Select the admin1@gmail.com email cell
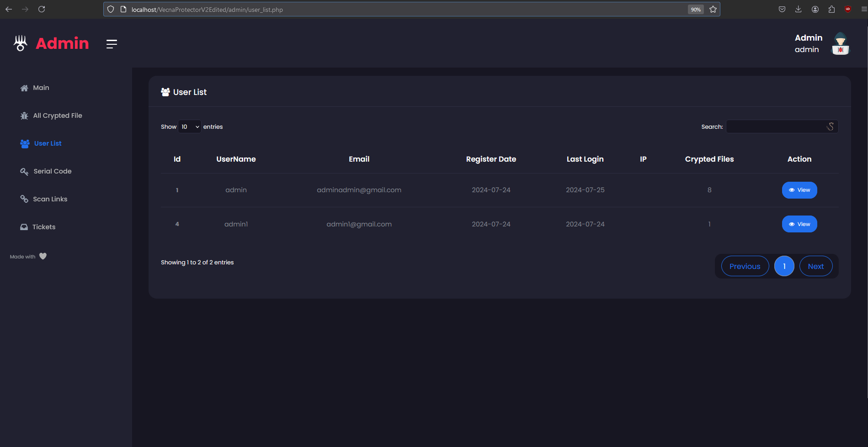The width and height of the screenshot is (868, 447). [359, 224]
